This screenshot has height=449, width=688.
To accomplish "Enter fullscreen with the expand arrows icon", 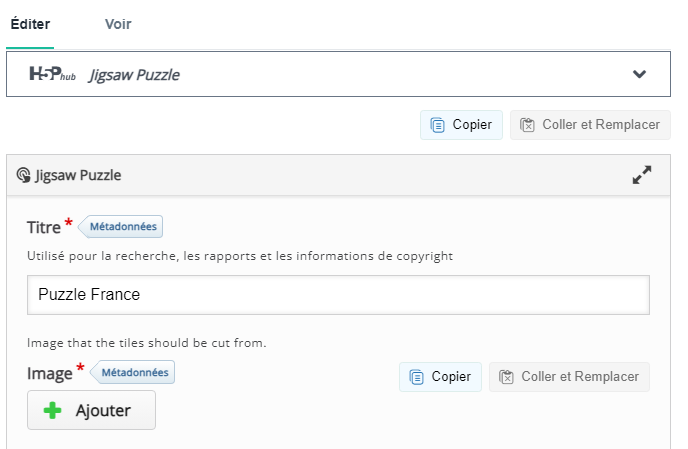I will 641,175.
